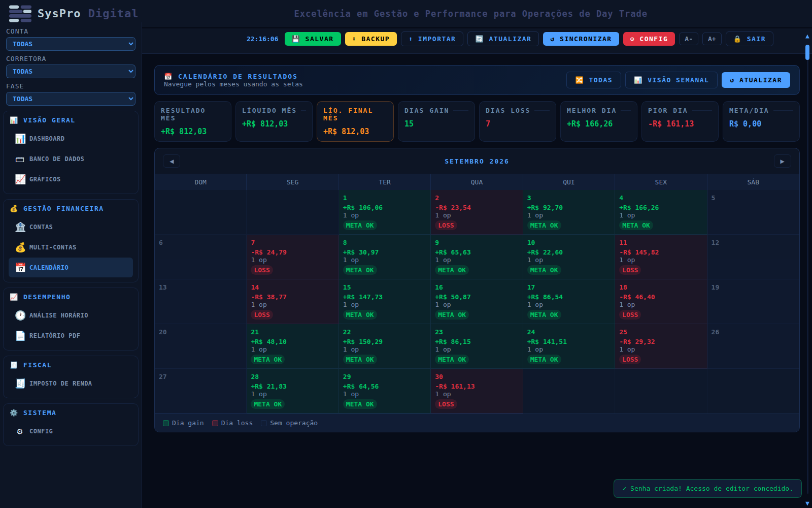Open Imposto de Renda menu item

tap(71, 384)
